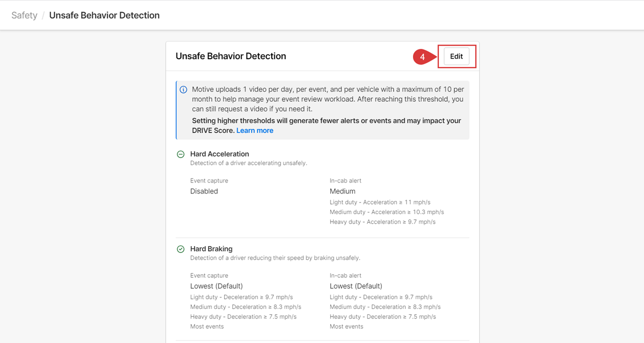Expand the Hard Braking detection section
644x343 pixels.
(211, 249)
